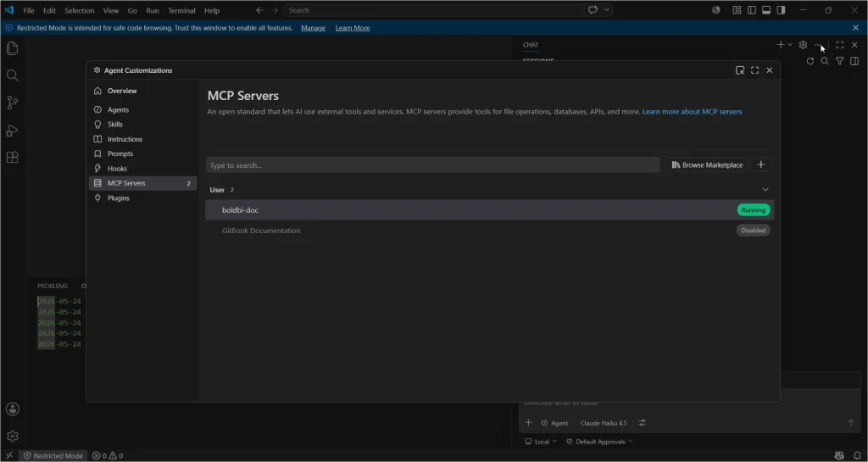Add context plus icon in chat input
The image size is (868, 462).
(529, 423)
